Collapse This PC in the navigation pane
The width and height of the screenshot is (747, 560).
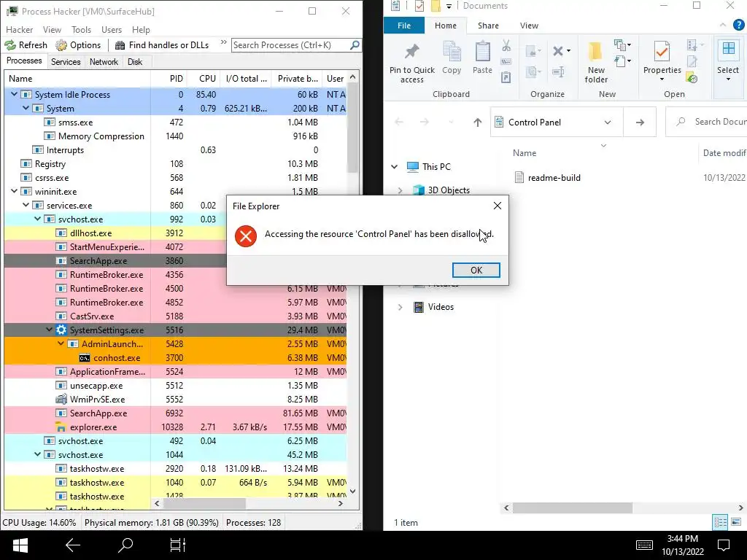(394, 167)
